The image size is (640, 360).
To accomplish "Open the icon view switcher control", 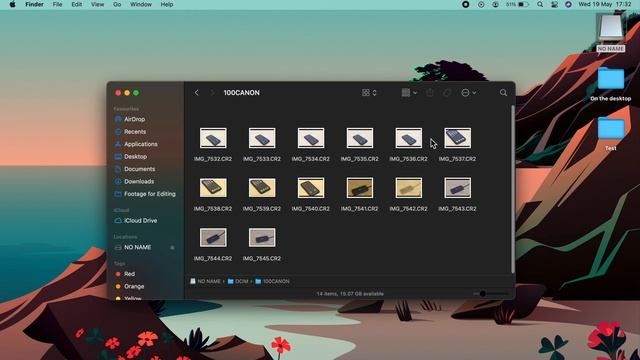I will pos(369,93).
